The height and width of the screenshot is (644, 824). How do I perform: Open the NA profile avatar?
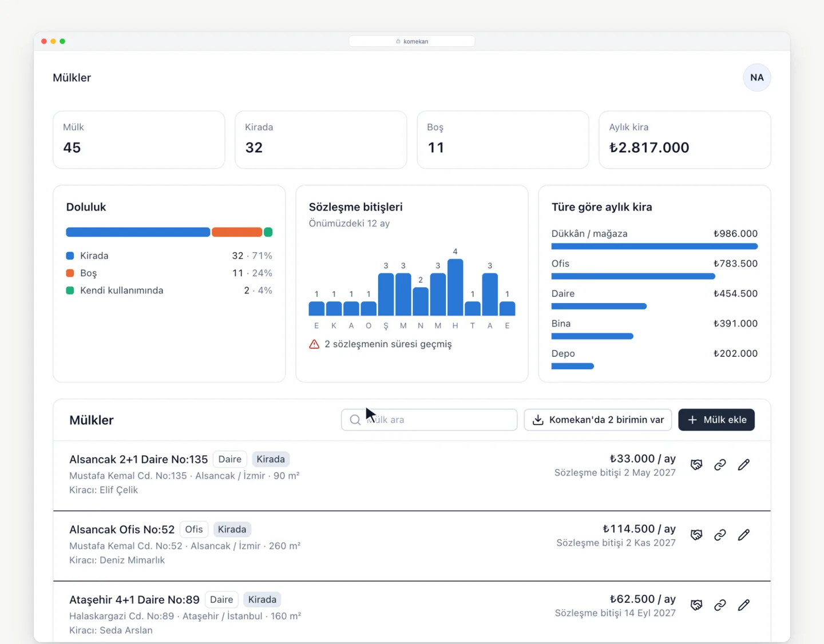[756, 78]
